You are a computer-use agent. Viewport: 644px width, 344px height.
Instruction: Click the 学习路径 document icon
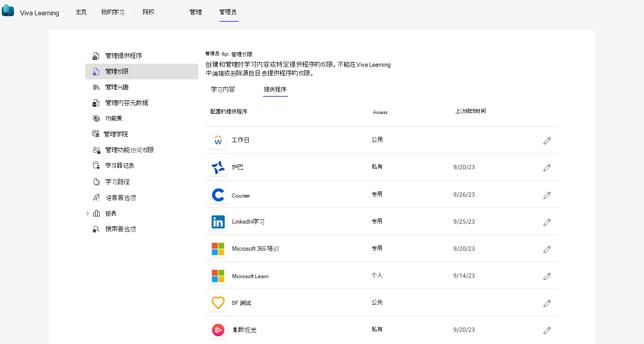coord(96,181)
